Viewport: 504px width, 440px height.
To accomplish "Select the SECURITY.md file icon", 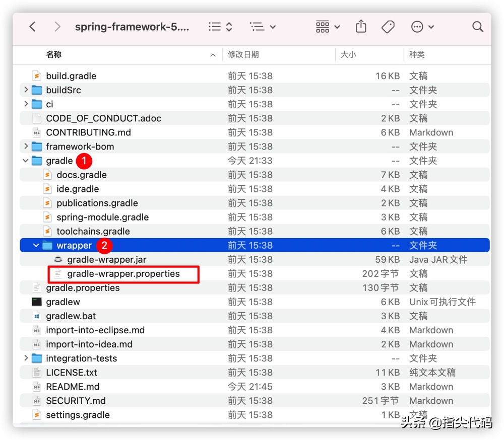I will 37,401.
